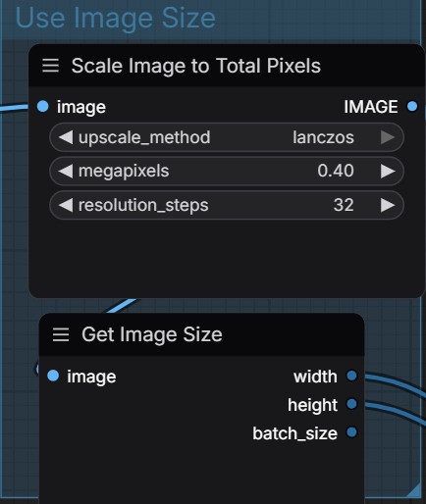
Task: Click the megapixels 0.40 value field
Action: pos(227,171)
